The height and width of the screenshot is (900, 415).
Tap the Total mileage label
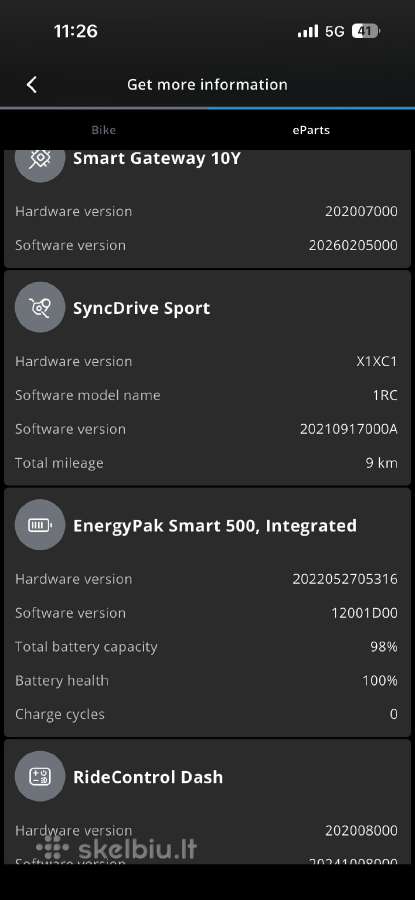coord(59,464)
